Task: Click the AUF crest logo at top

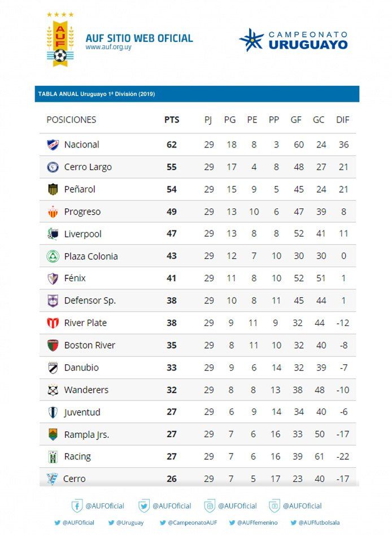Action: (59, 40)
